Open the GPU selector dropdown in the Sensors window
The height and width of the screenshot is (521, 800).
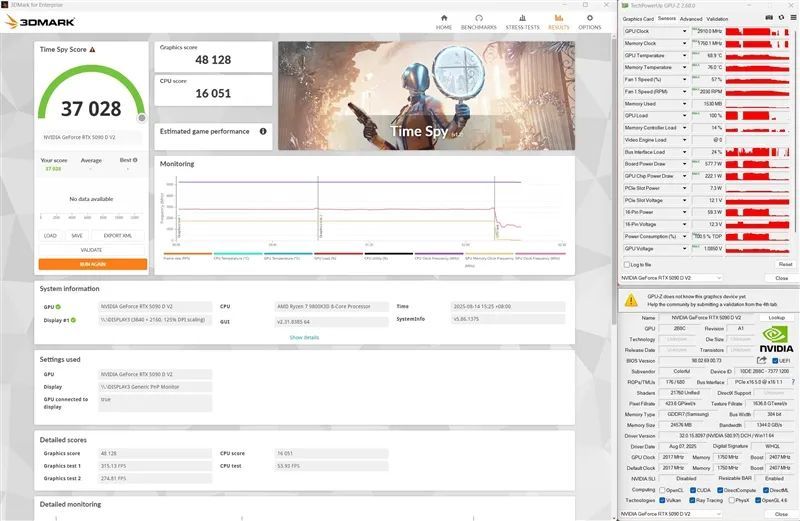coord(671,278)
